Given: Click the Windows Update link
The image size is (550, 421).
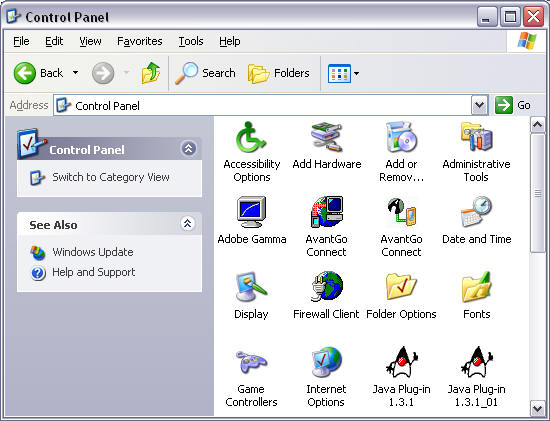Looking at the screenshot, I should coord(93,252).
